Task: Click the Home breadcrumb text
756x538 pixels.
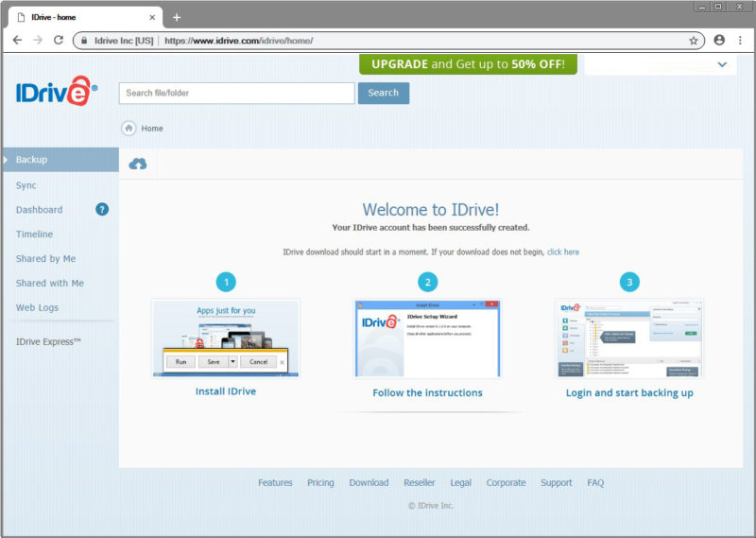Action: pyautogui.click(x=152, y=129)
